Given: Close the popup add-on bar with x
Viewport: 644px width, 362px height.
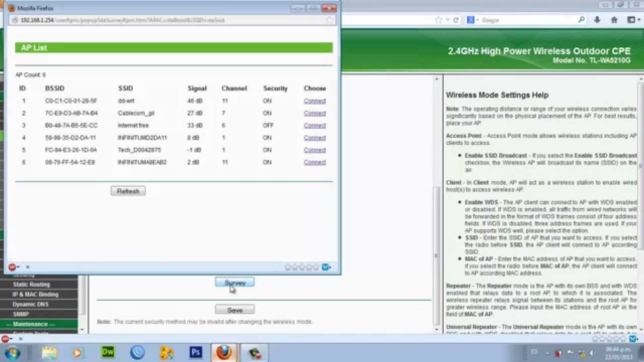Looking at the screenshot, I should coord(28,267).
